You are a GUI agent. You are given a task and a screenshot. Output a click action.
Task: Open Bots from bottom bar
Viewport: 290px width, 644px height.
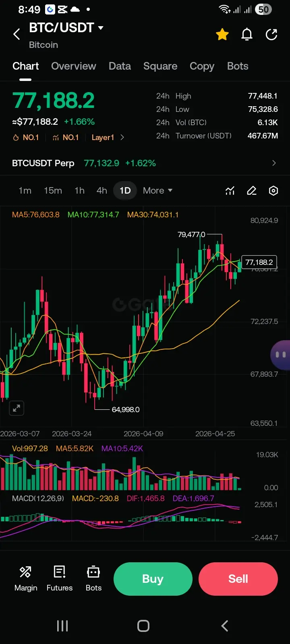point(93,579)
